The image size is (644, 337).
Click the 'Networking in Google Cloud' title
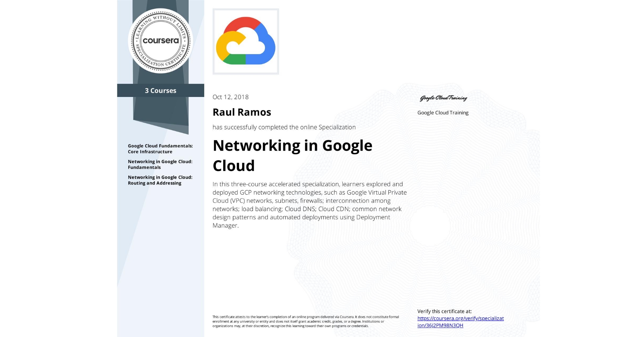(x=293, y=155)
